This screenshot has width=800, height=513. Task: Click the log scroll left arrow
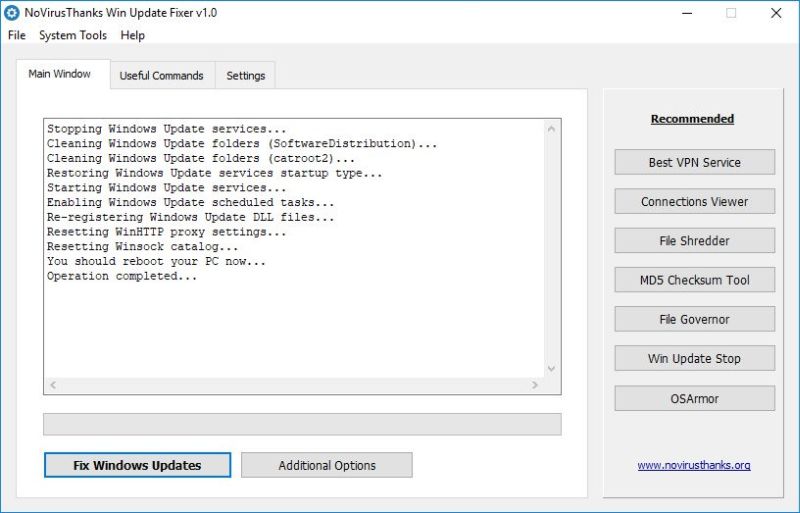point(53,385)
